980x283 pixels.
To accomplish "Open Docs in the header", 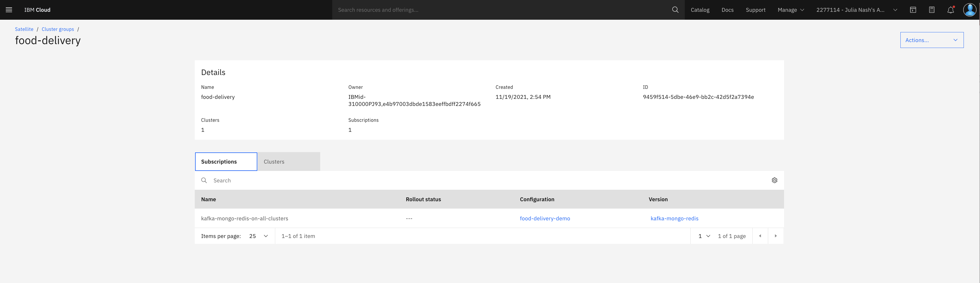I will pyautogui.click(x=727, y=10).
